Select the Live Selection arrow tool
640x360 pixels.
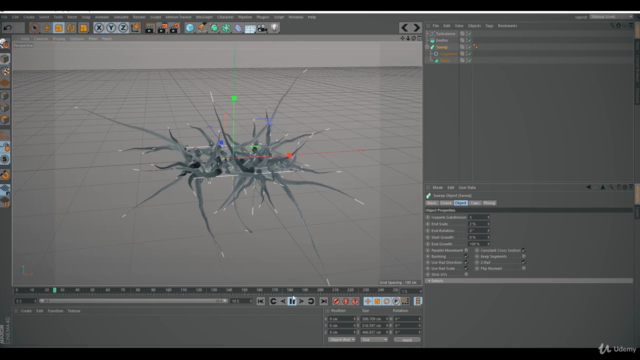[x=35, y=28]
